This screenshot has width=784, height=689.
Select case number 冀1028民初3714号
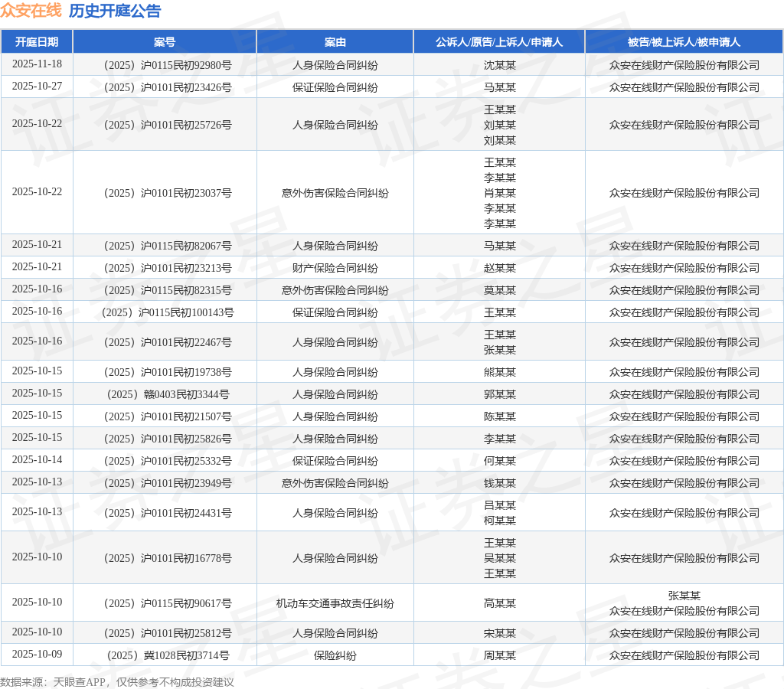[168, 655]
